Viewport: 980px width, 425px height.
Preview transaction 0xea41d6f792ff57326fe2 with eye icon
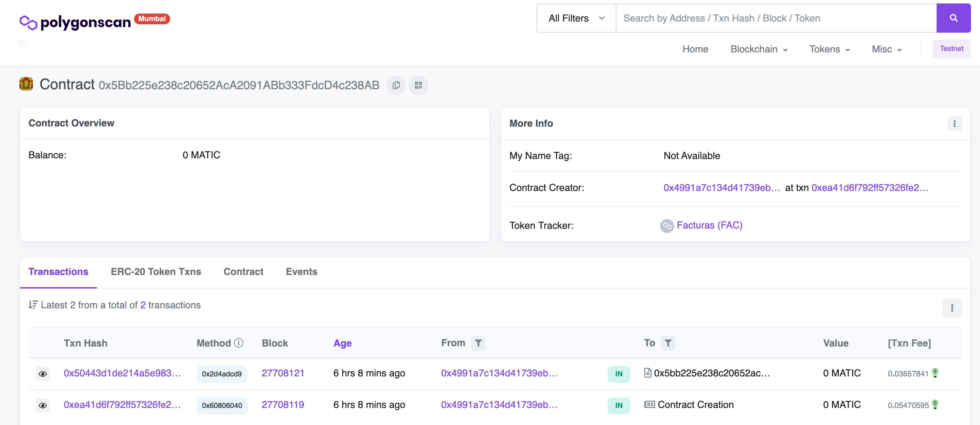point(43,406)
